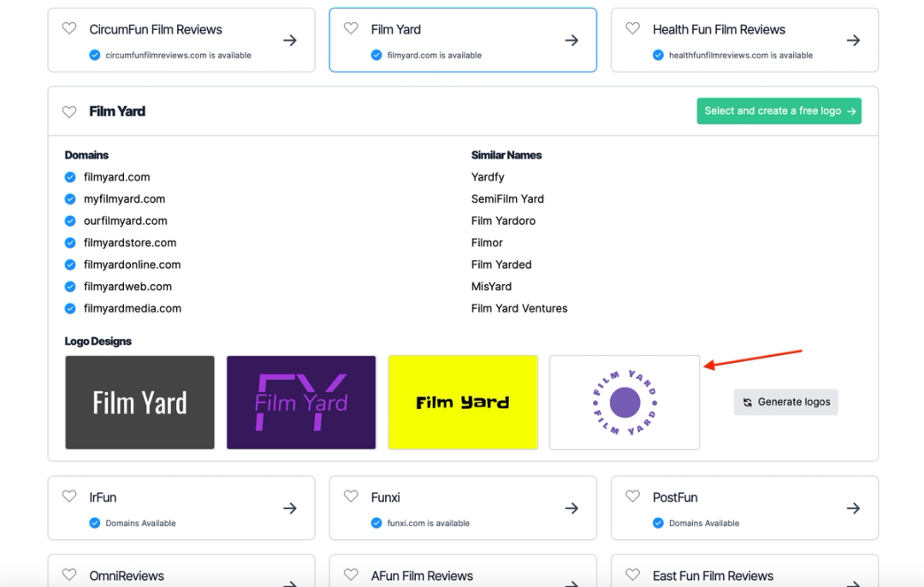924x587 pixels.
Task: Favorite the PostFun card heart
Action: point(633,496)
